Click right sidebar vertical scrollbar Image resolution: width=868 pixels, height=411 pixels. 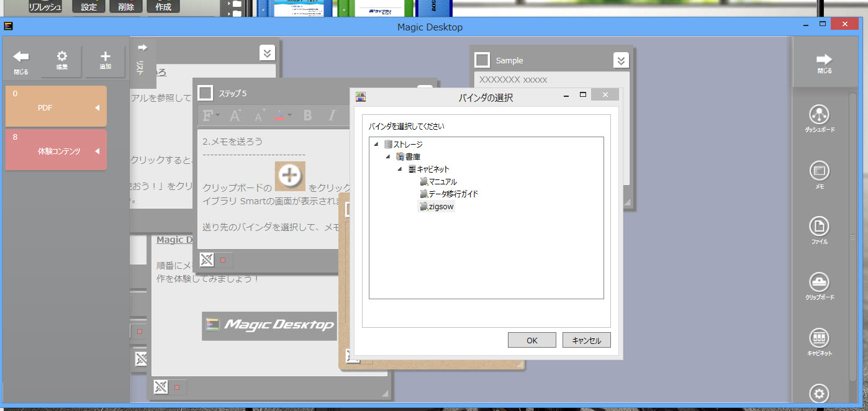click(x=853, y=236)
